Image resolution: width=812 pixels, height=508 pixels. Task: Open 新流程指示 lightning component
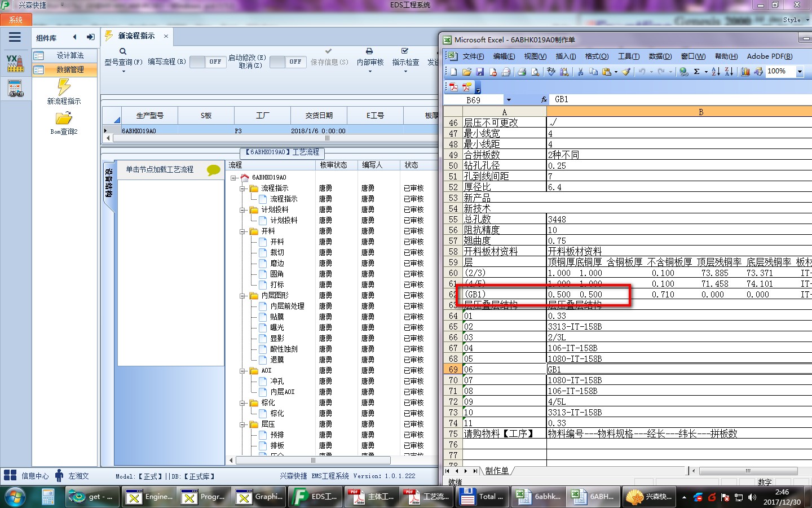64,92
